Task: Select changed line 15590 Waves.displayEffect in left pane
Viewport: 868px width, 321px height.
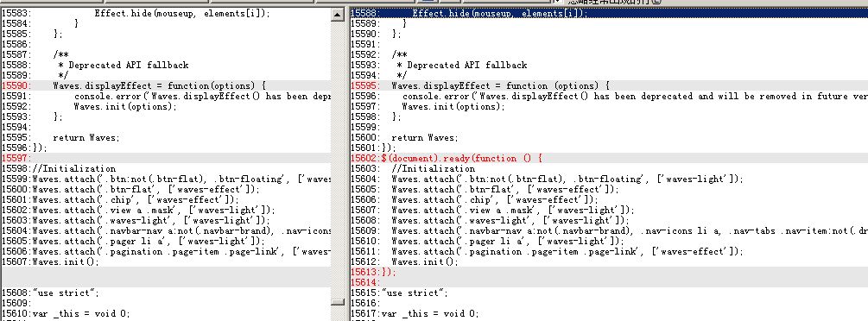Action: 166,85
